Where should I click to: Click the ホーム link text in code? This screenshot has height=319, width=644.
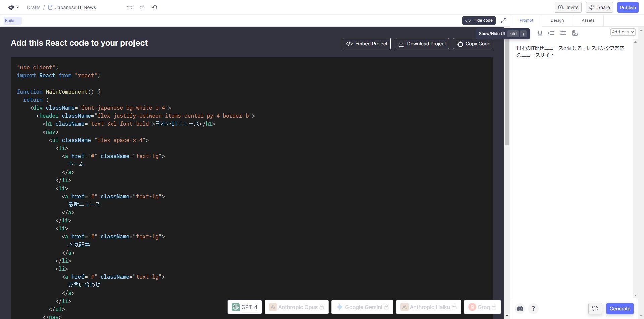click(x=76, y=164)
